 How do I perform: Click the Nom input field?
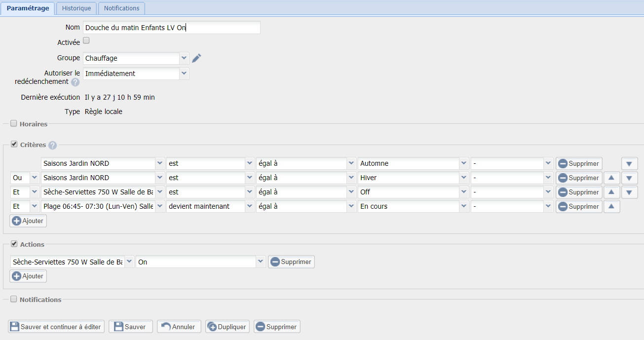point(171,28)
